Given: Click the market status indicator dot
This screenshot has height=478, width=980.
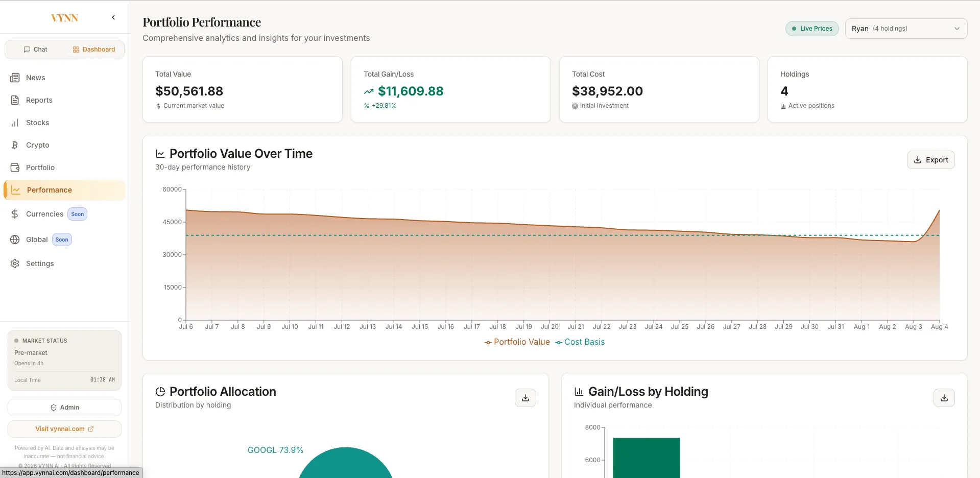Looking at the screenshot, I should (x=16, y=341).
